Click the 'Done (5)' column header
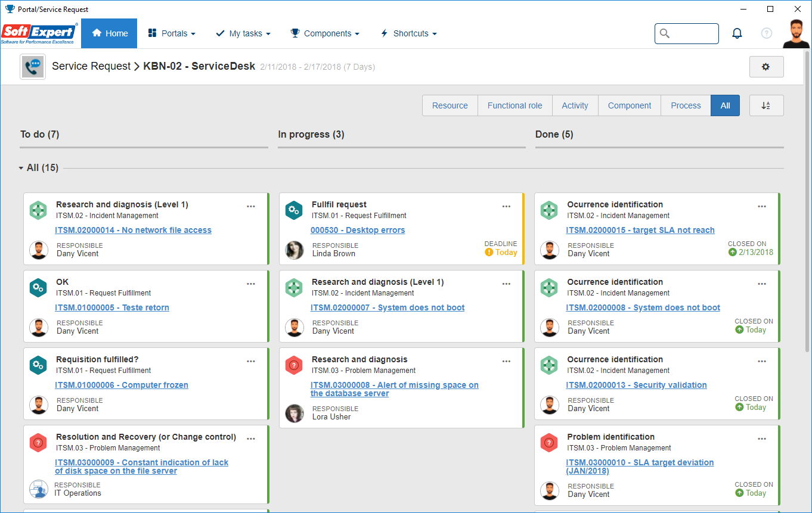The width and height of the screenshot is (812, 513). pyautogui.click(x=554, y=135)
